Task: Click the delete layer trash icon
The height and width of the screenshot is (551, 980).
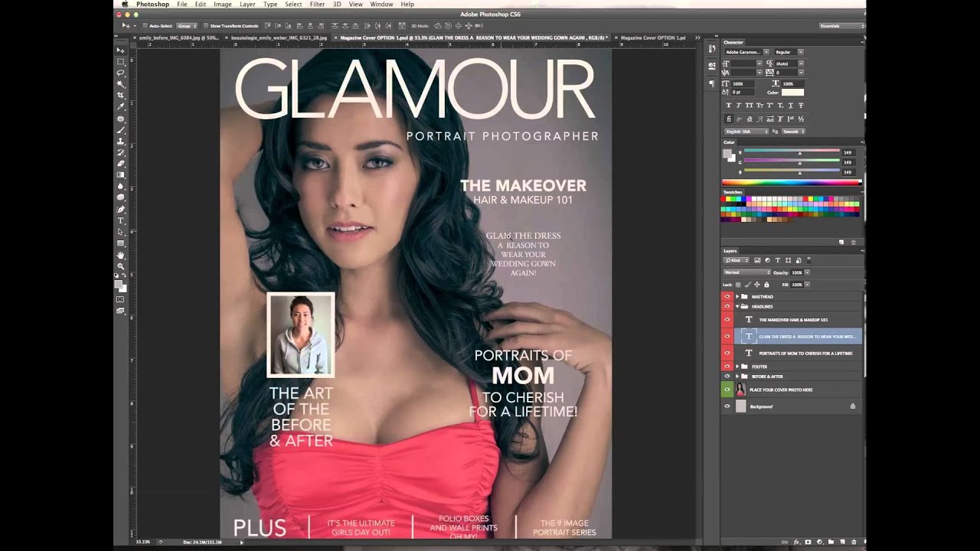Action: coord(854,542)
